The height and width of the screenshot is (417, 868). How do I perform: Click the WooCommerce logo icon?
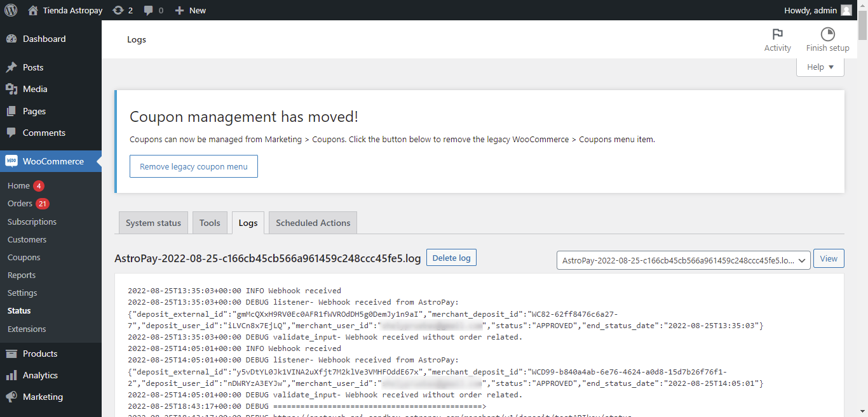coord(11,161)
